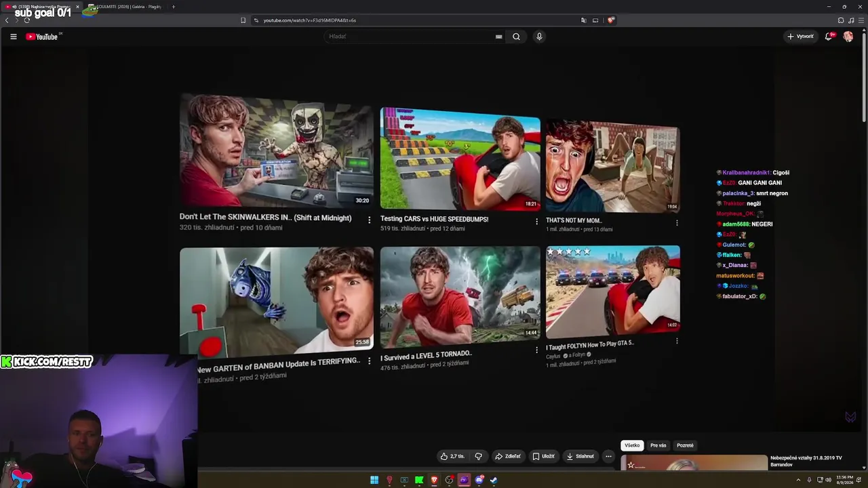Click 'New GARTEN of BANBAN Update' title
The width and height of the screenshot is (868, 488).
(279, 365)
